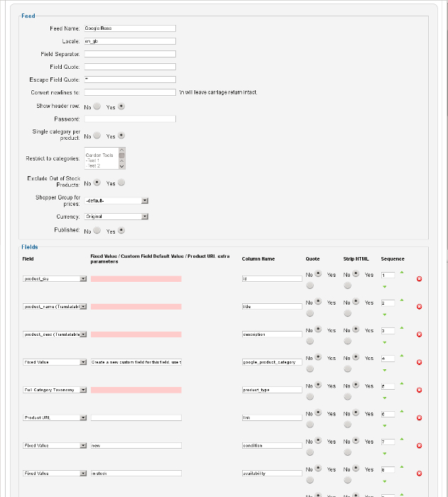
Task: Delete the condition column field row
Action: (419, 446)
